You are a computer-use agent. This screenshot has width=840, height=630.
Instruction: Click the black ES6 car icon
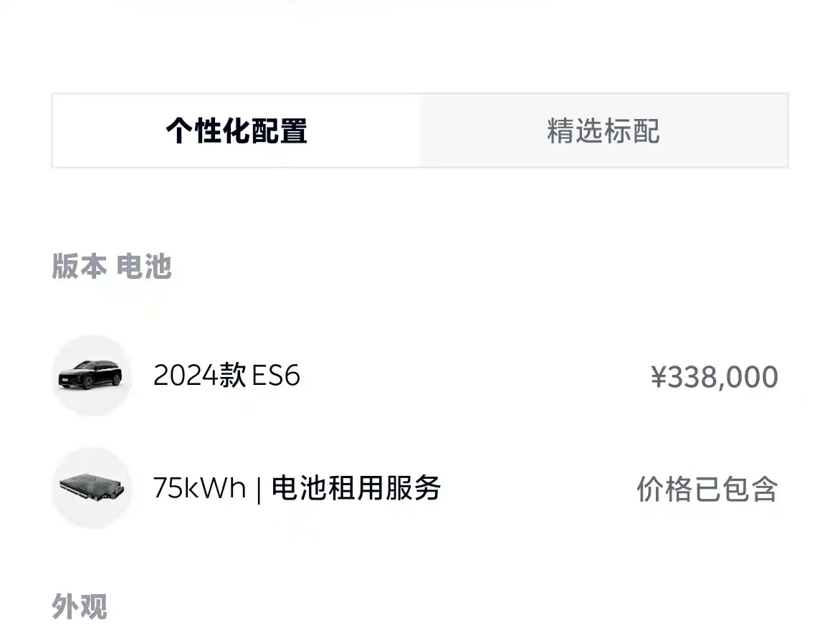[91, 375]
